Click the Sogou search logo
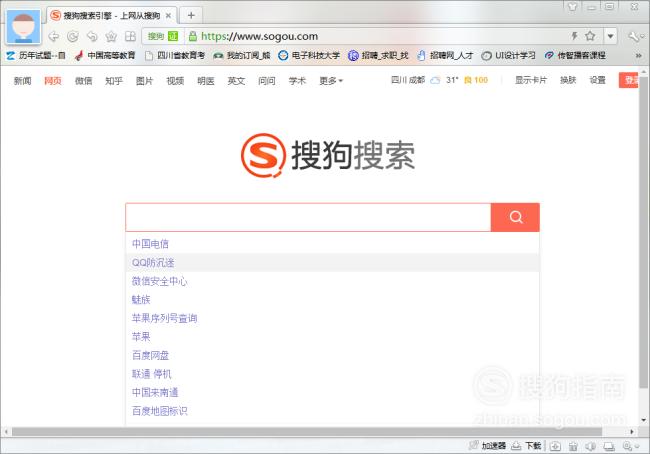Screen dimensions: 650x454 pyautogui.click(x=328, y=155)
